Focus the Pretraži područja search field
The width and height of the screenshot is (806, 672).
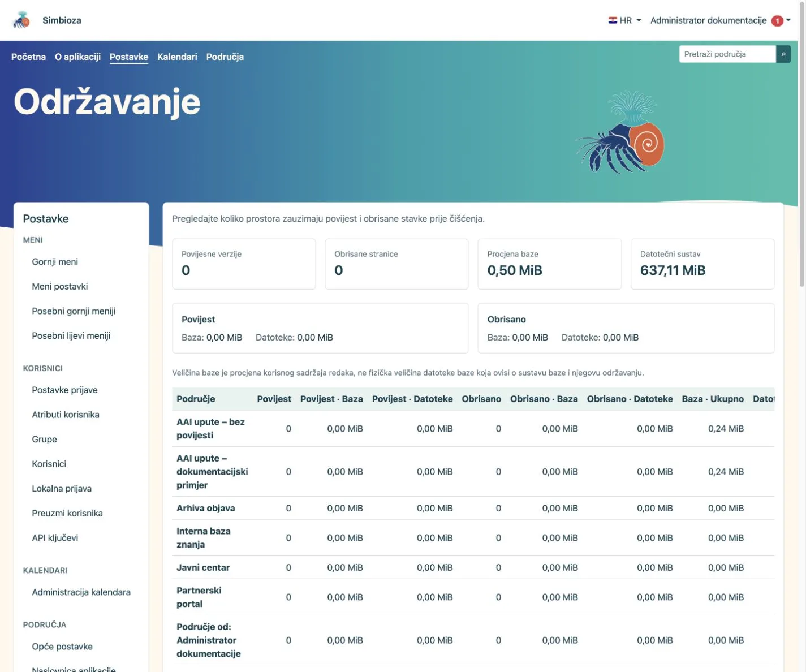pyautogui.click(x=727, y=54)
